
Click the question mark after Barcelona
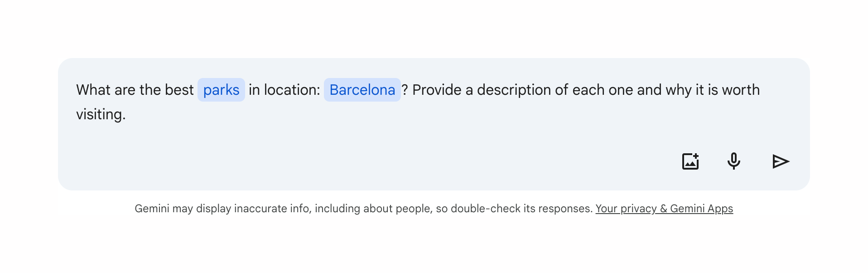405,90
